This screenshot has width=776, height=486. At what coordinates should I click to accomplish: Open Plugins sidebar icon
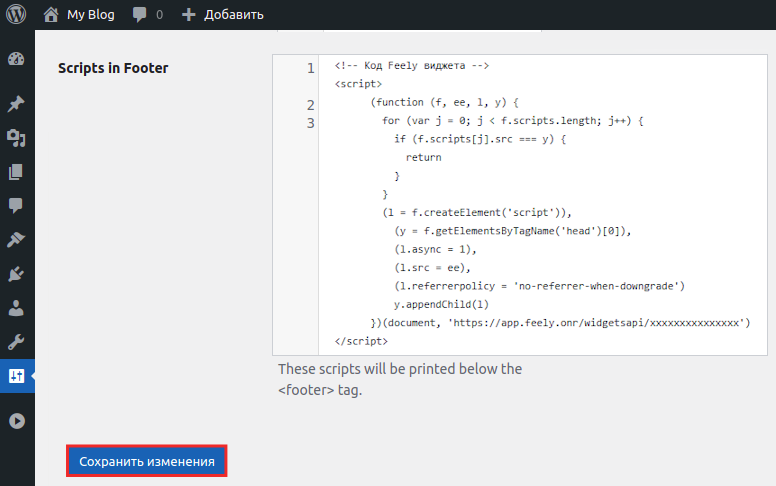point(16,274)
